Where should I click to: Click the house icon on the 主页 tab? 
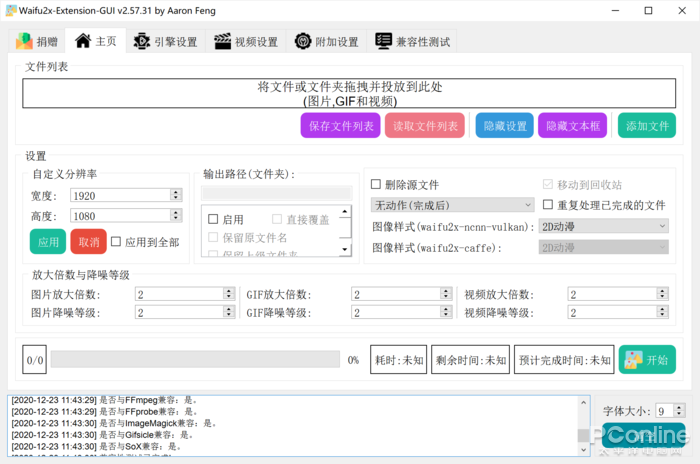pos(82,41)
